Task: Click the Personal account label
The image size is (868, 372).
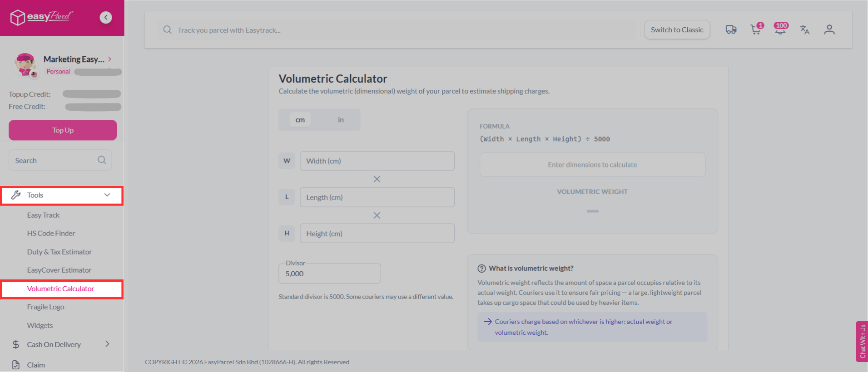Action: pos(58,71)
